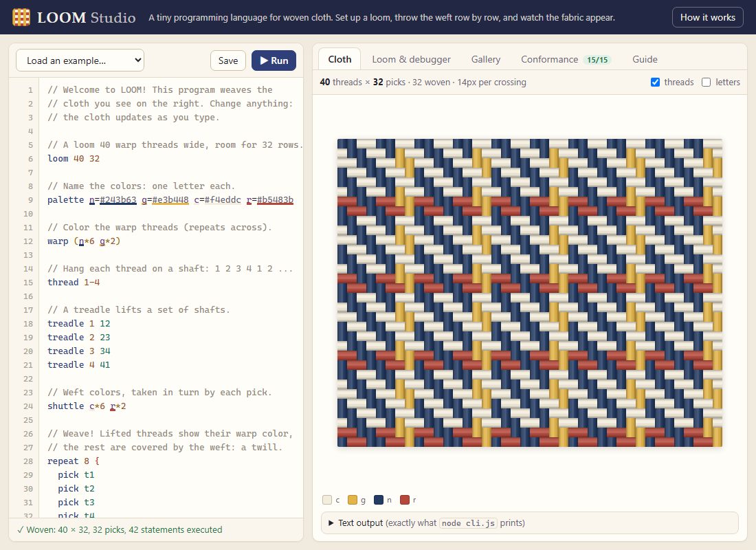Click the play triangle in Run button

click(264, 60)
